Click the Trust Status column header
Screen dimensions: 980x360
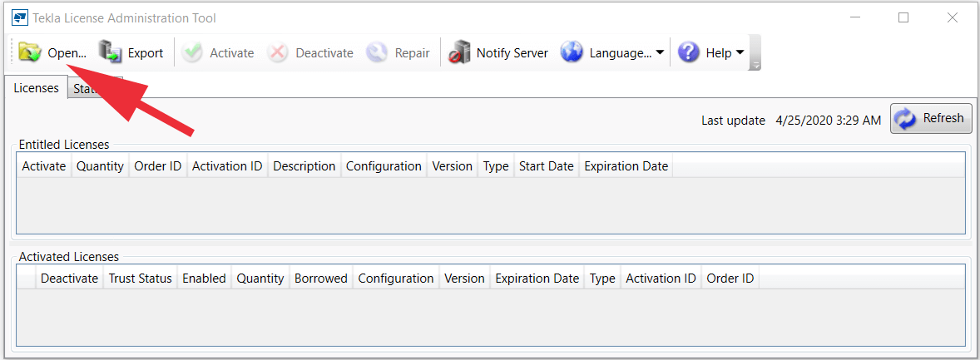click(x=141, y=279)
